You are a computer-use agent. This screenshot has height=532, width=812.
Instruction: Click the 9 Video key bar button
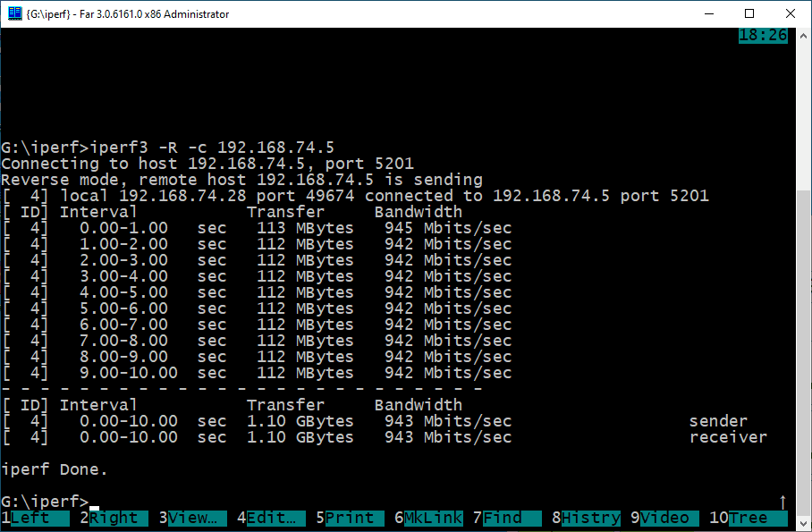pos(664,518)
